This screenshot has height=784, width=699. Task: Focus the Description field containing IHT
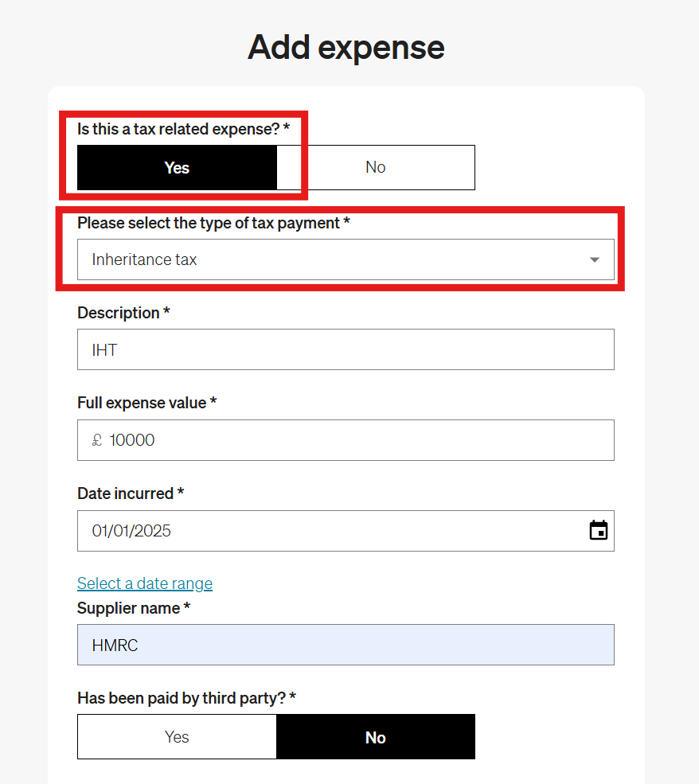[346, 349]
